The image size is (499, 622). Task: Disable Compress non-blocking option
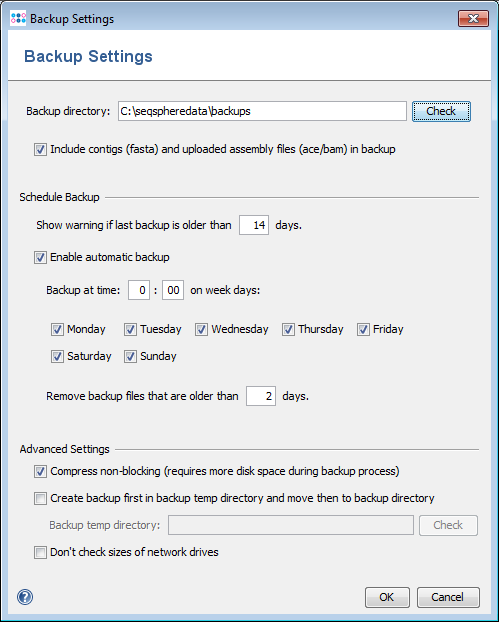point(40,471)
